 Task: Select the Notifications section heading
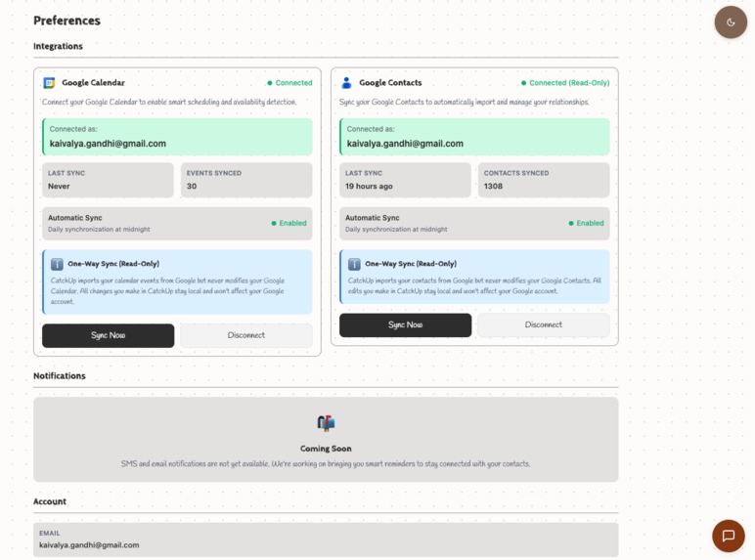(60, 375)
